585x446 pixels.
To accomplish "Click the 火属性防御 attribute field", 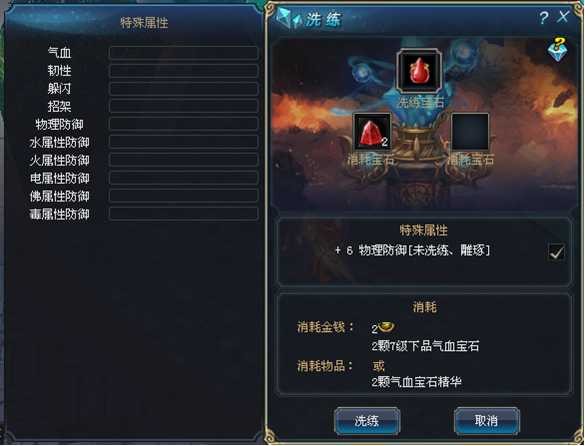I will click(x=184, y=160).
